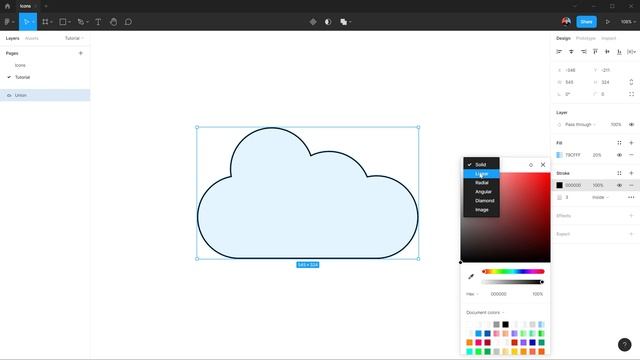640x360 pixels.
Task: Open the Hex color format dropdown
Action: (x=472, y=294)
